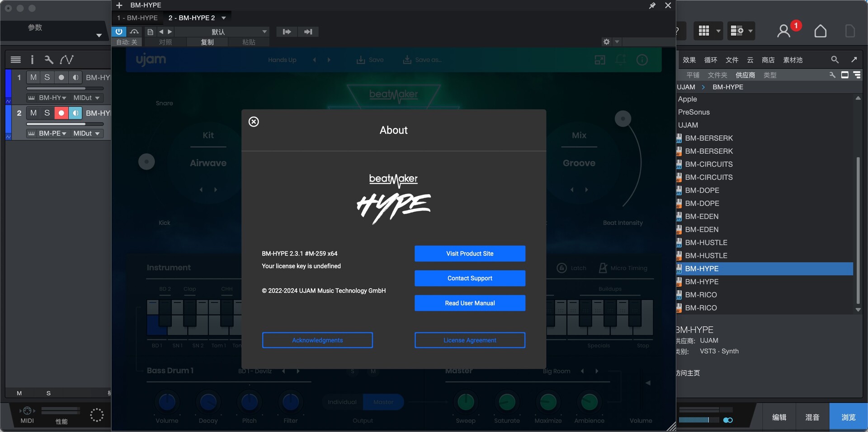Go to next preset arrow in plugin header
Image resolution: width=868 pixels, height=432 pixels.
pos(170,32)
